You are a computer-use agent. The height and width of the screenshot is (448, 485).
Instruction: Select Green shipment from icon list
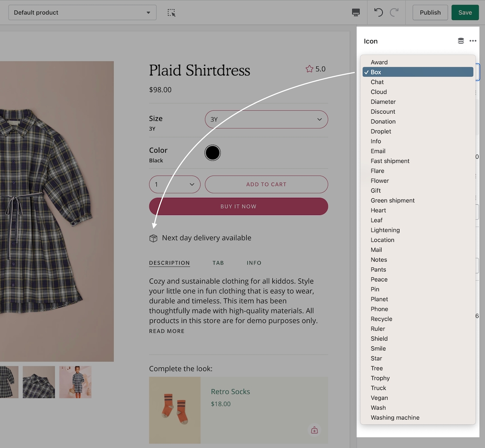click(x=393, y=200)
